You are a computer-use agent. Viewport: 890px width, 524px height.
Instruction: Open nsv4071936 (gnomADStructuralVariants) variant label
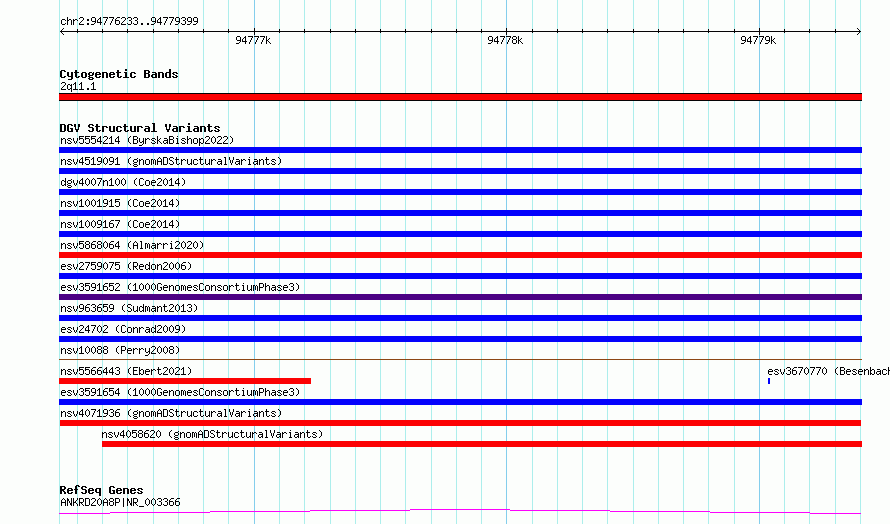point(171,413)
